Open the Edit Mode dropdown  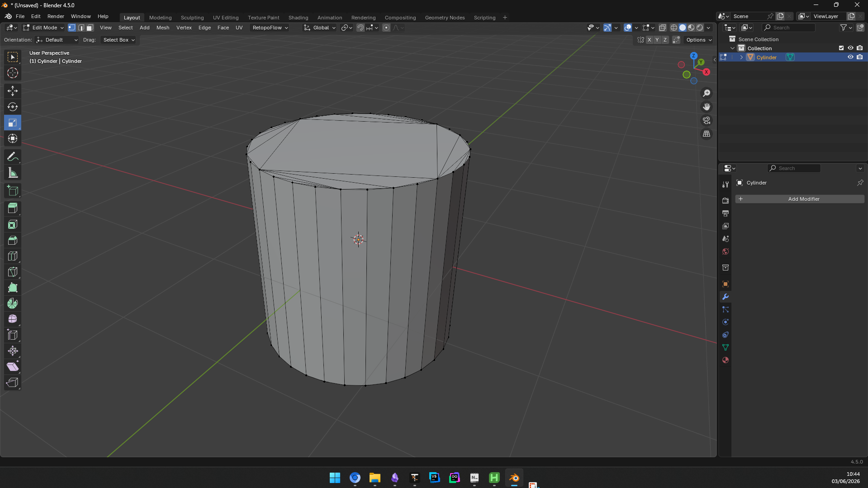coord(44,28)
